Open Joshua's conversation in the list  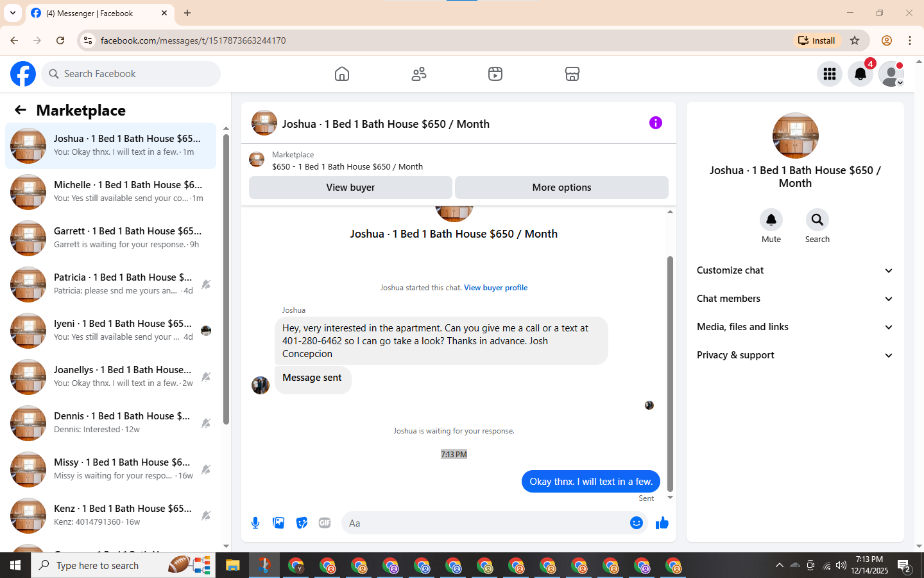coord(110,146)
